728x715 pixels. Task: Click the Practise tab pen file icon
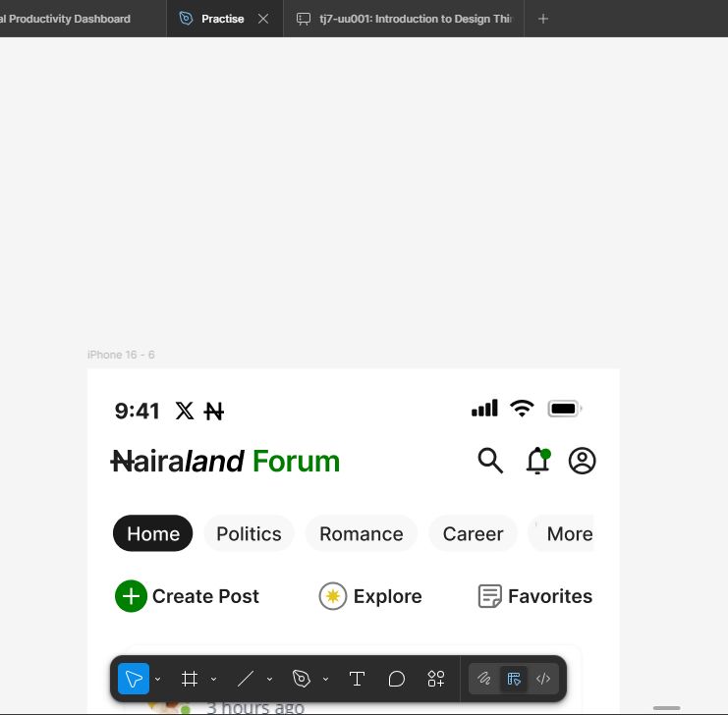click(x=186, y=19)
